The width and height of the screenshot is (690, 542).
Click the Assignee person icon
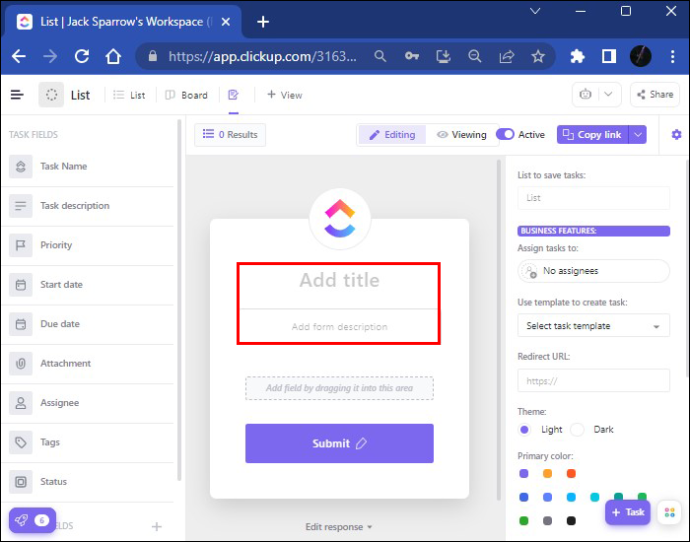(20, 403)
